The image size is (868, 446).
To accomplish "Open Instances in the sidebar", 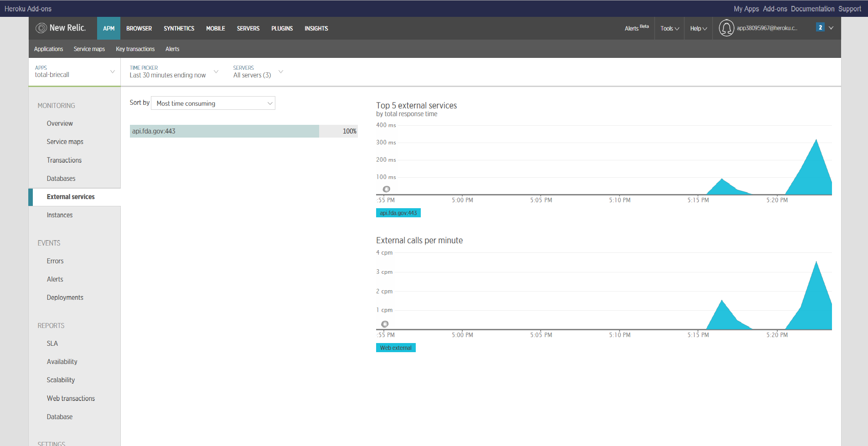I will [60, 215].
